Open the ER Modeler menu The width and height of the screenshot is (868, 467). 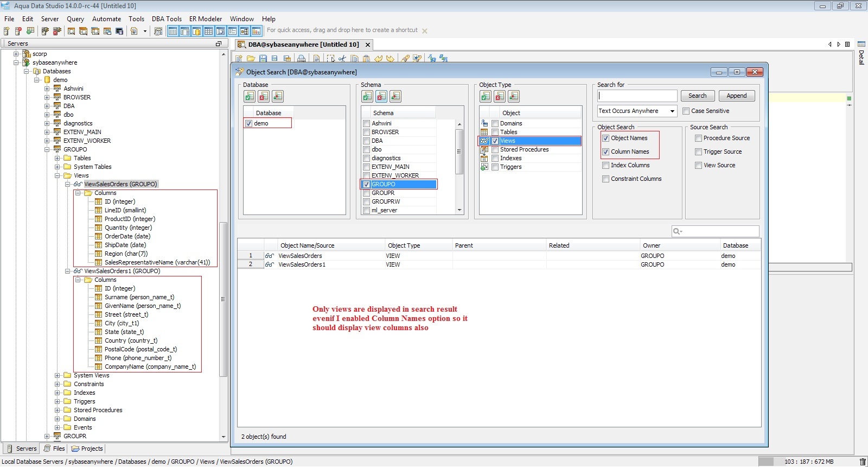click(x=206, y=18)
